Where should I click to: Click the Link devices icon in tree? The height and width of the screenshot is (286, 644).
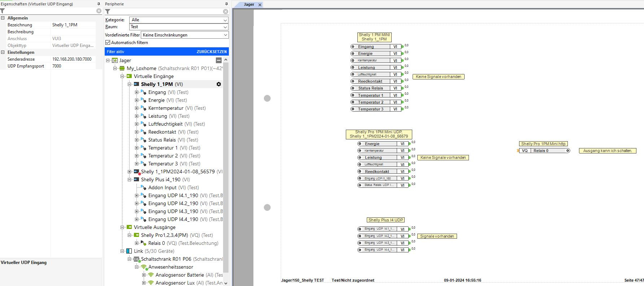point(129,251)
